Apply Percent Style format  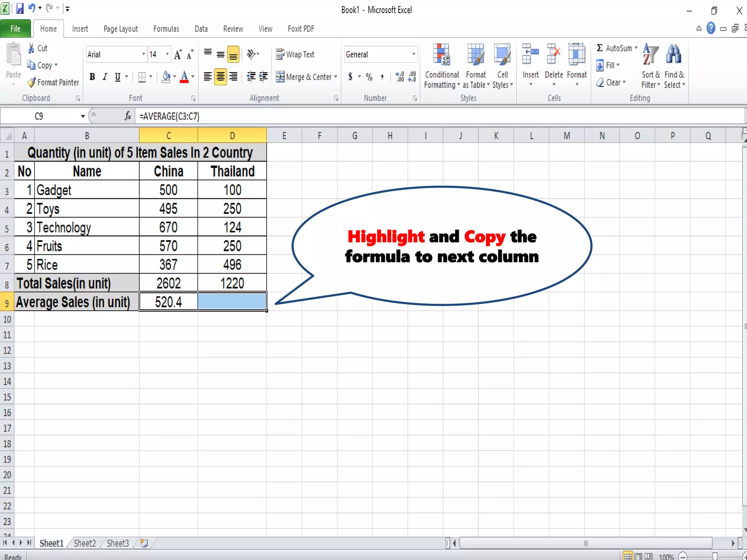(x=369, y=77)
